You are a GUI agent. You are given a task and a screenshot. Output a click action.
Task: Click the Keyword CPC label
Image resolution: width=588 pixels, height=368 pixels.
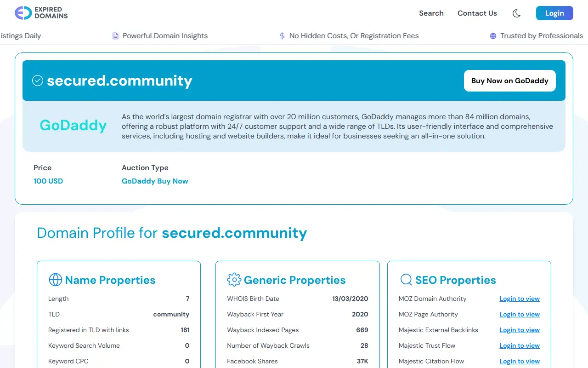[68, 362]
